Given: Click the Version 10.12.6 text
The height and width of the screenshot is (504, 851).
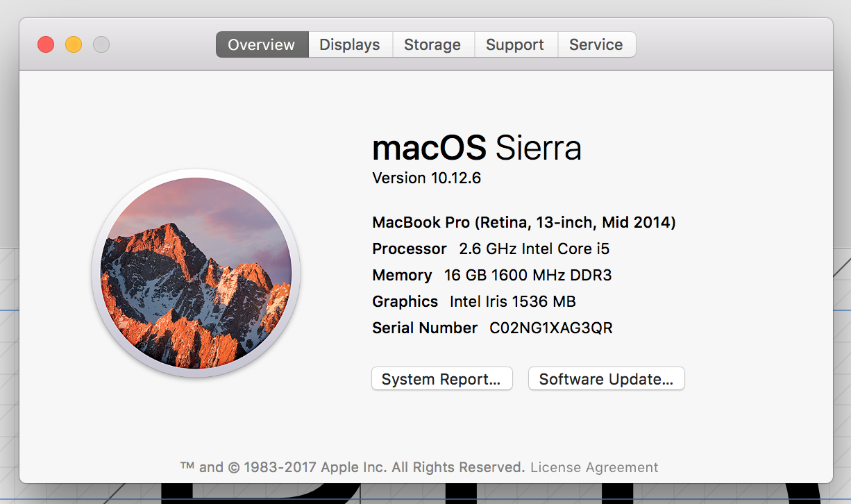Looking at the screenshot, I should (x=426, y=178).
